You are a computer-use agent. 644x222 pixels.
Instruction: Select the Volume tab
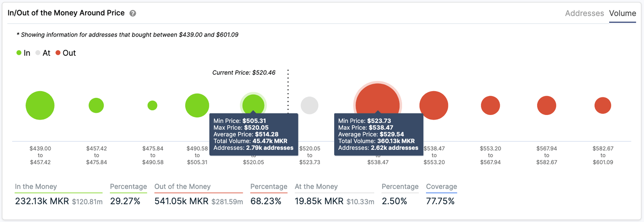[x=622, y=13]
